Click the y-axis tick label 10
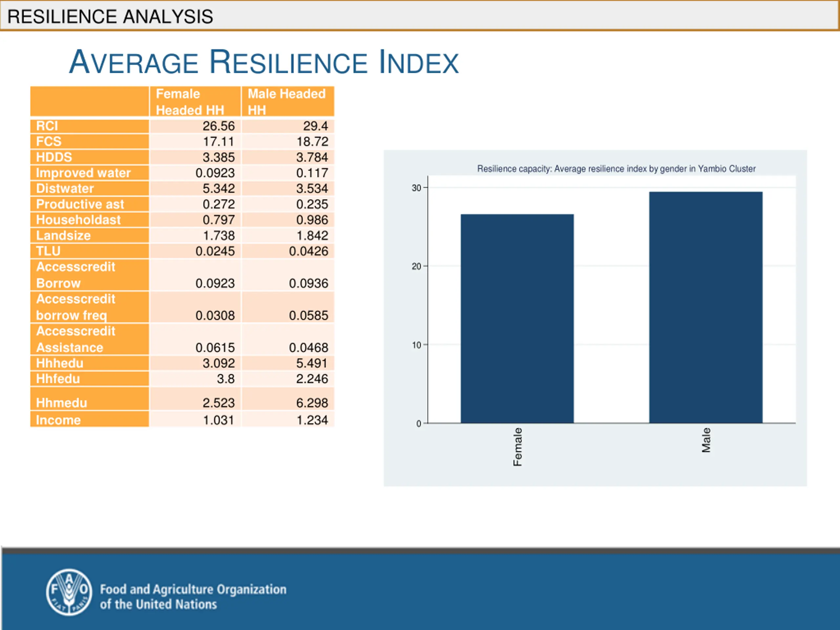This screenshot has height=630, width=840. tap(417, 345)
